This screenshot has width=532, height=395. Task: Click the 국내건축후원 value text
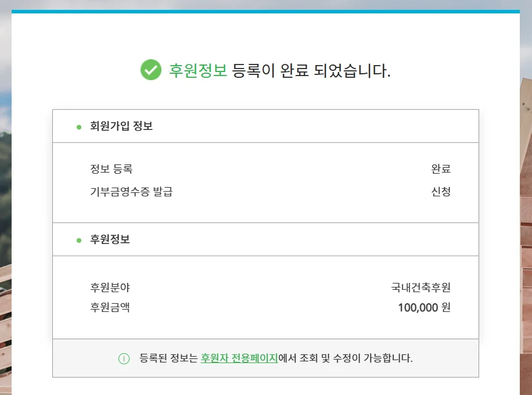(420, 288)
